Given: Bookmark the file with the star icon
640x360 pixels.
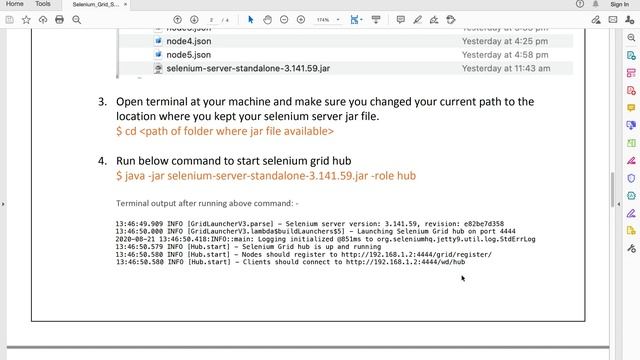Looking at the screenshot, I should (26, 20).
